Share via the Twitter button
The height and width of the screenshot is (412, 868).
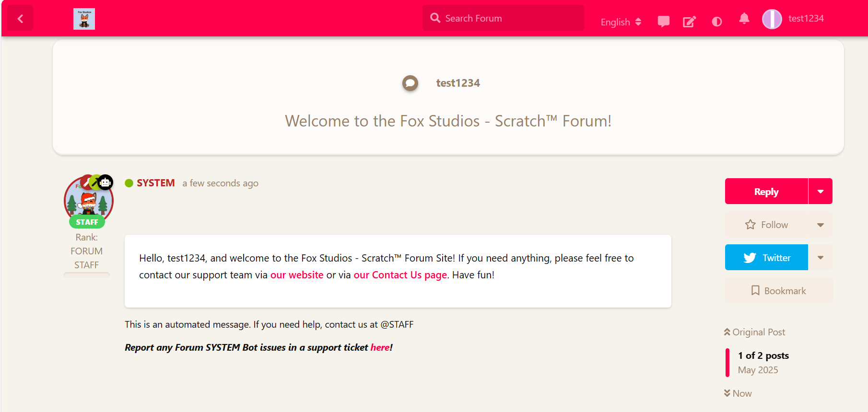tap(766, 258)
